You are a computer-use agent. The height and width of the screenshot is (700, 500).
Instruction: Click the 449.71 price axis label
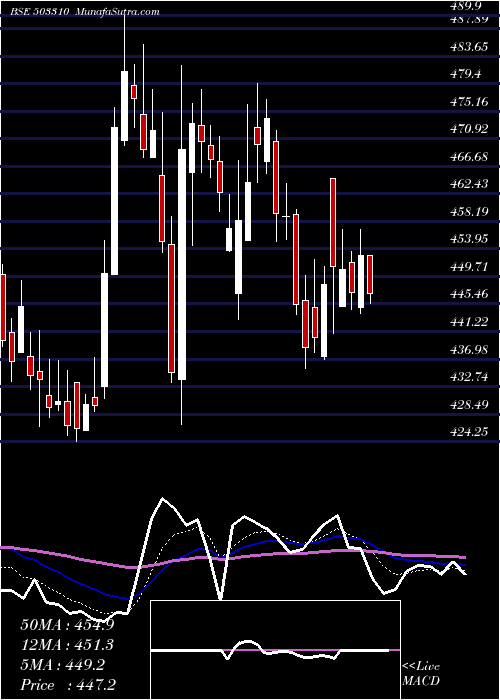click(467, 267)
